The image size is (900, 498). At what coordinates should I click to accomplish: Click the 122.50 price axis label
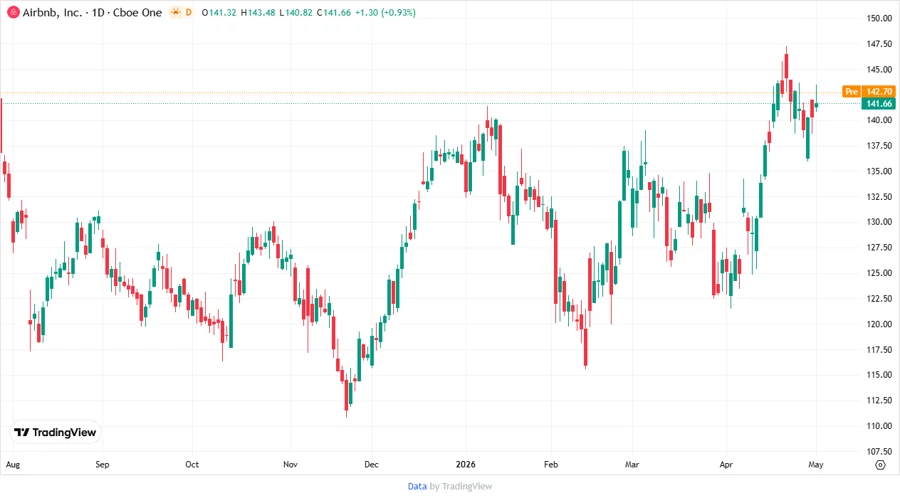click(879, 298)
